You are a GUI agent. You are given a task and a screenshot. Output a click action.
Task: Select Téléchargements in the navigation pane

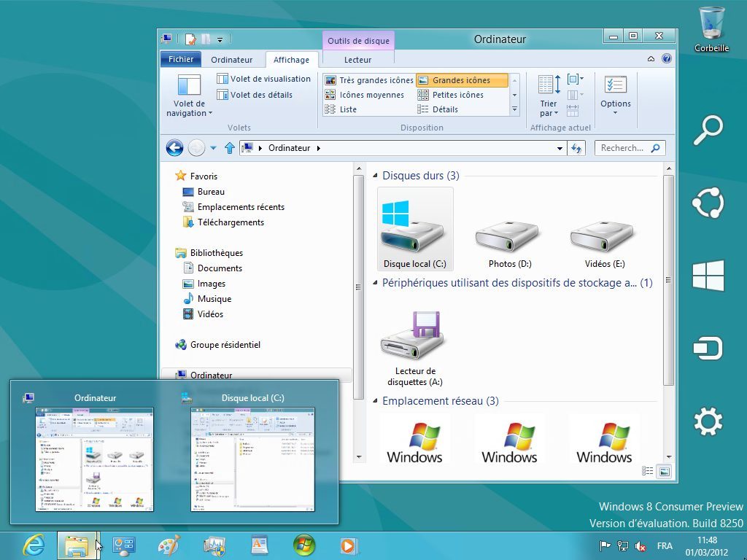pos(231,222)
